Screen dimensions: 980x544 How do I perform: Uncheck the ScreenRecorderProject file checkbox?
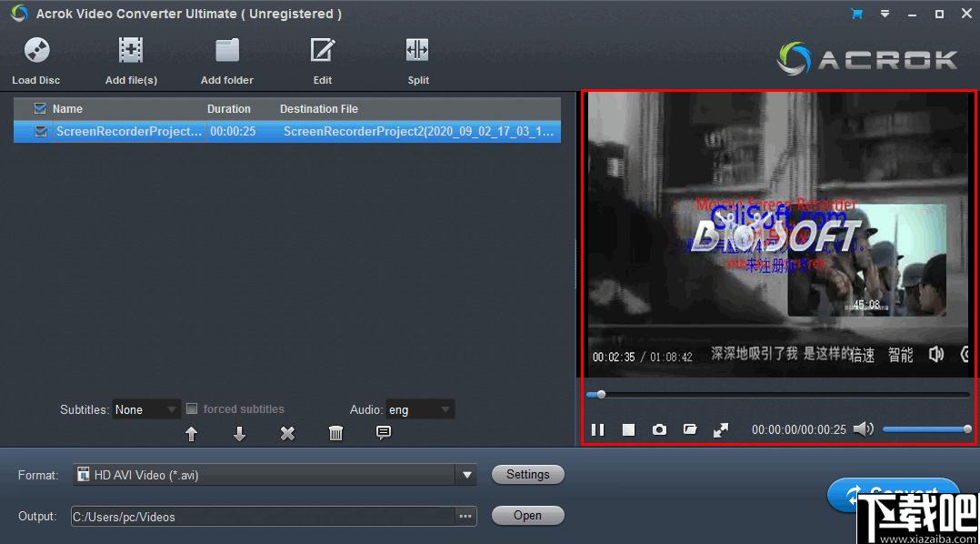[x=41, y=131]
